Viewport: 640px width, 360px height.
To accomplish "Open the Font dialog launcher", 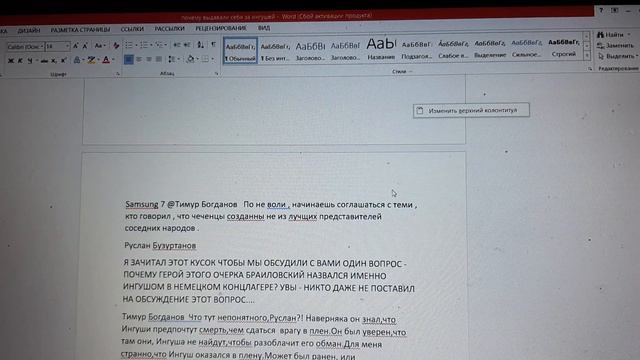I will (118, 74).
